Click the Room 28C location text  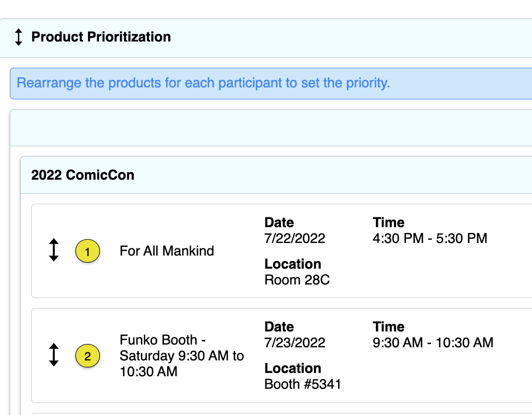click(297, 280)
